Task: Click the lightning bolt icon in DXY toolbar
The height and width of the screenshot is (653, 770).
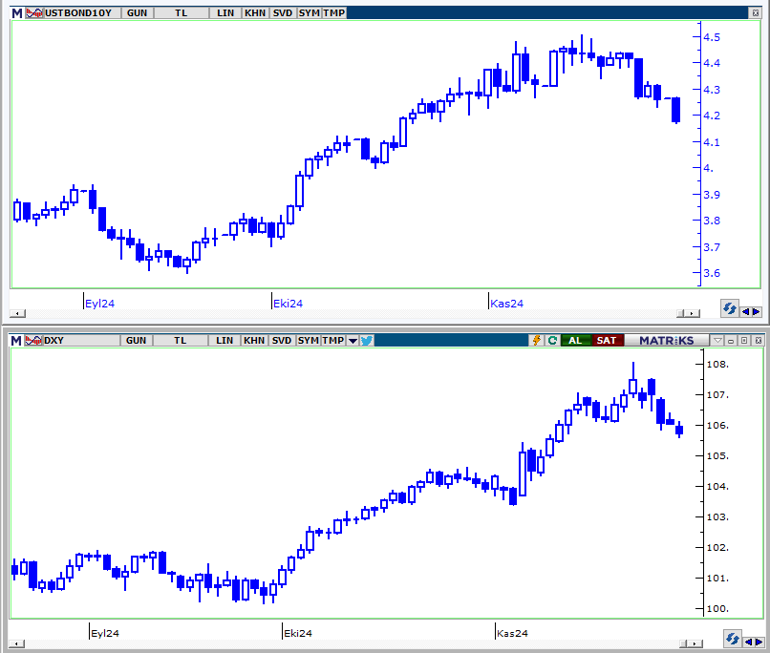Action: click(537, 341)
